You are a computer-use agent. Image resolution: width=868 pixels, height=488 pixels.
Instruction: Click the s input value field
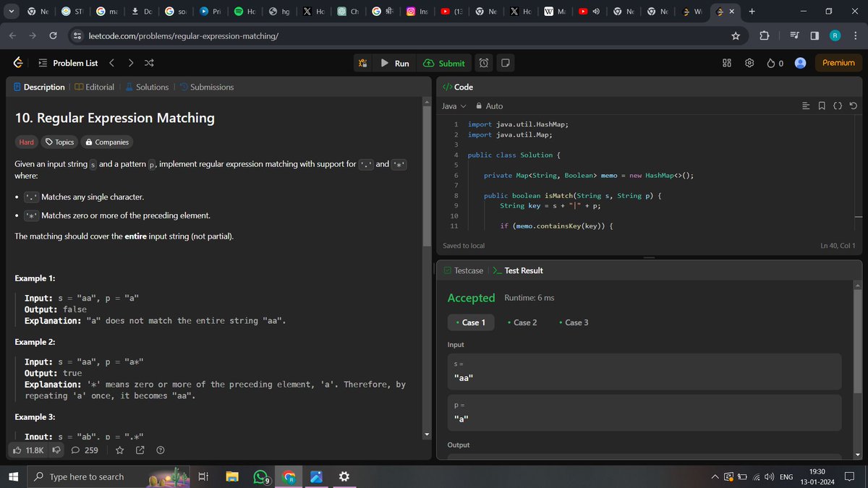click(644, 372)
